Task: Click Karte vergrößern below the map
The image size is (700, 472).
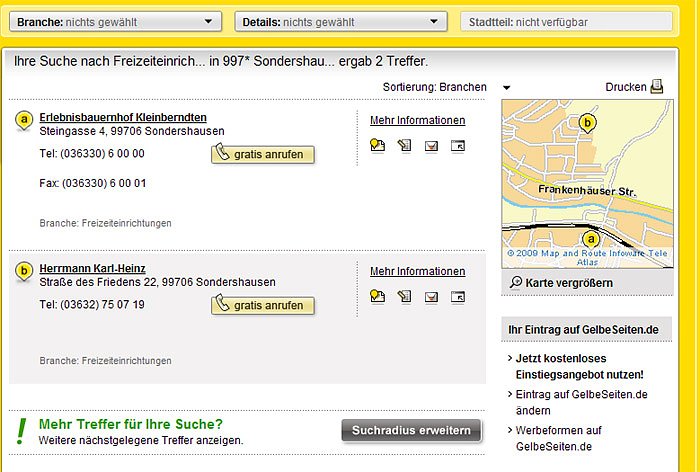Action: coord(560,283)
